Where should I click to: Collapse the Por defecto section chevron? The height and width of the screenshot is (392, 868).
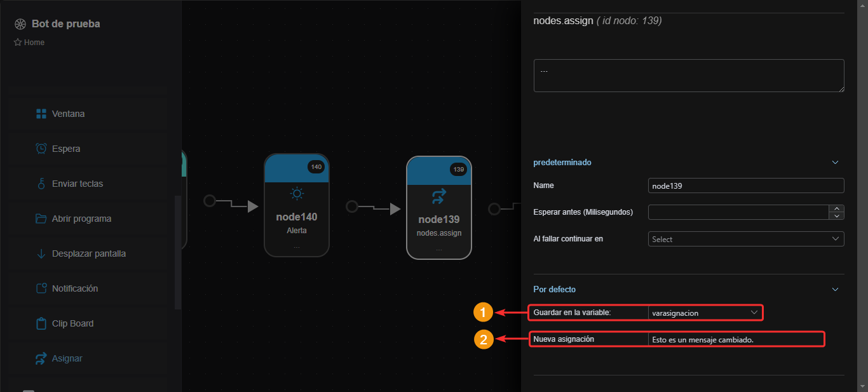click(836, 290)
